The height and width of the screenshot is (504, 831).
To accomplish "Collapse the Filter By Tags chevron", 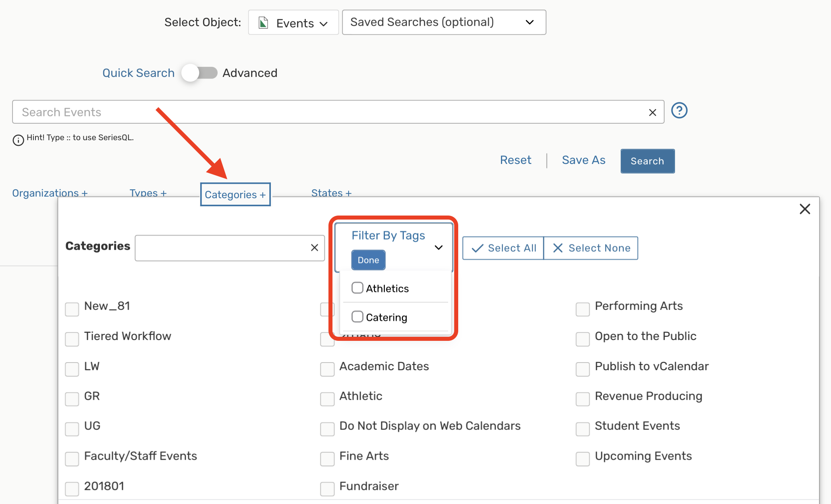I will coord(438,247).
